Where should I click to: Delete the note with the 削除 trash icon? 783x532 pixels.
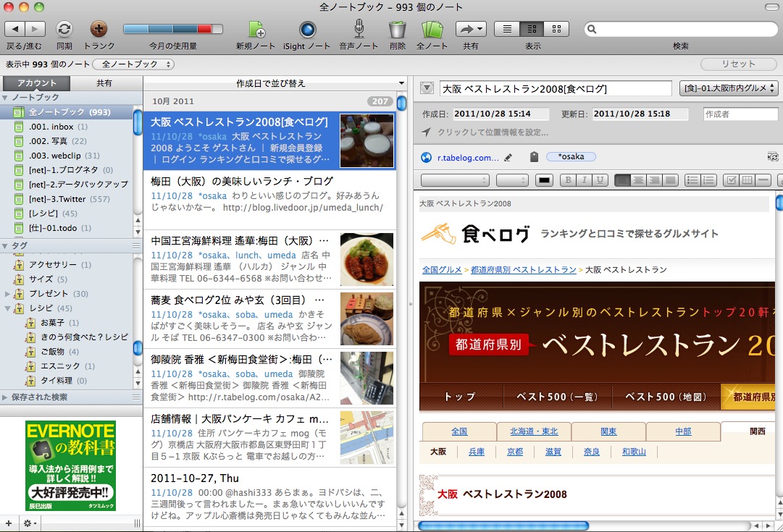tap(397, 30)
